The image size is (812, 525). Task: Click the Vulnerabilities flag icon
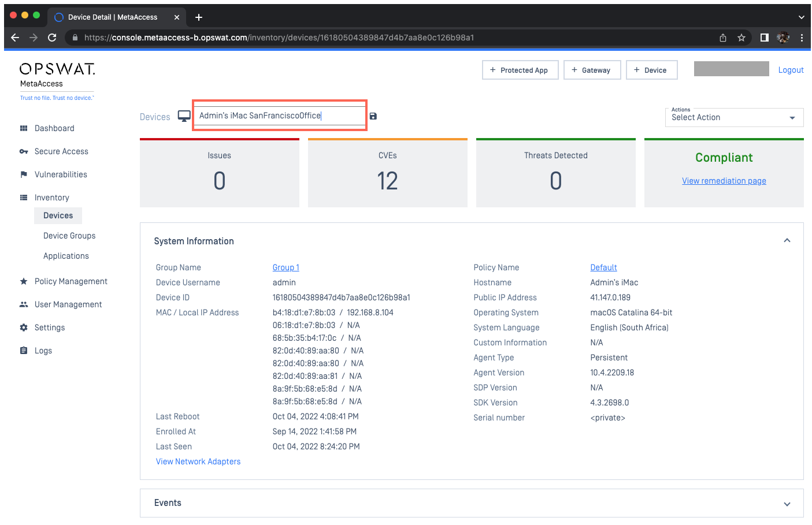24,174
